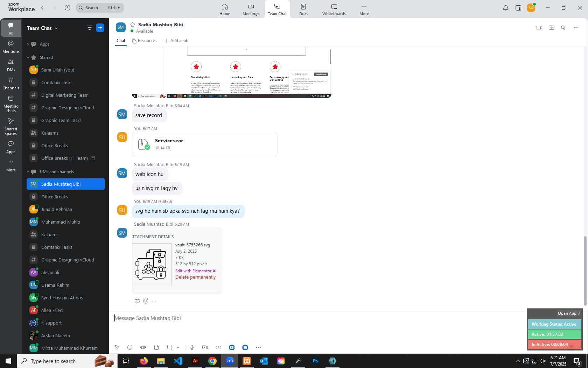Click the share screen icon in chat header
This screenshot has height=368, width=588.
pyautogui.click(x=552, y=28)
